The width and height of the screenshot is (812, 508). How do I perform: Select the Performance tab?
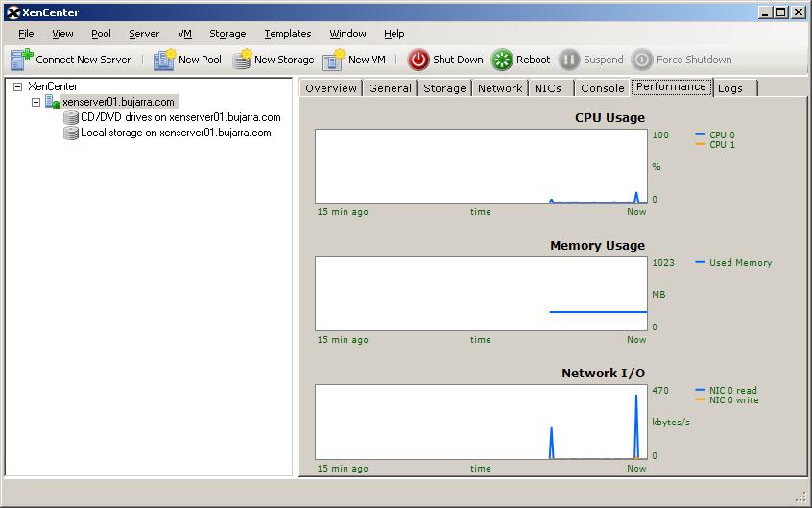(671, 86)
